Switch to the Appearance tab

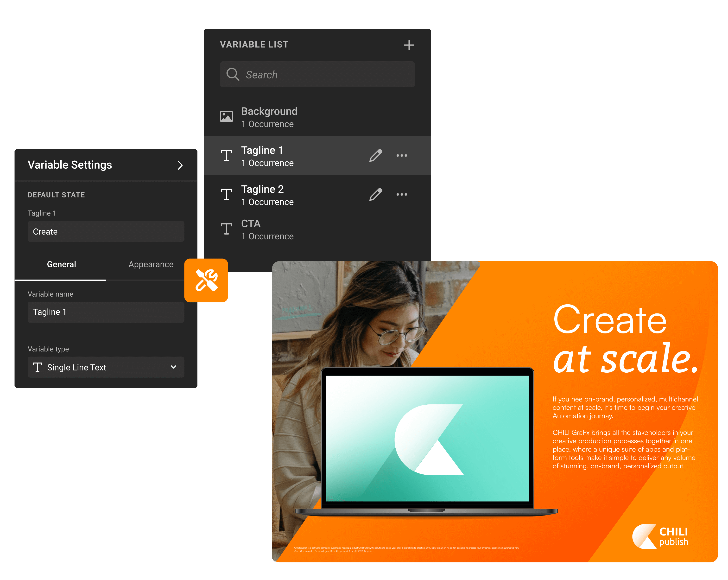[x=151, y=264]
